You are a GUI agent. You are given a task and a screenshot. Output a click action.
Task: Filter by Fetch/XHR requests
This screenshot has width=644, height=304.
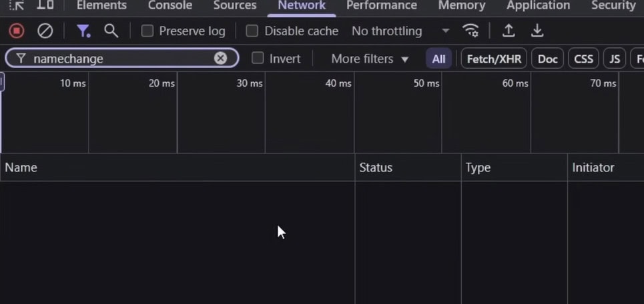tap(494, 59)
